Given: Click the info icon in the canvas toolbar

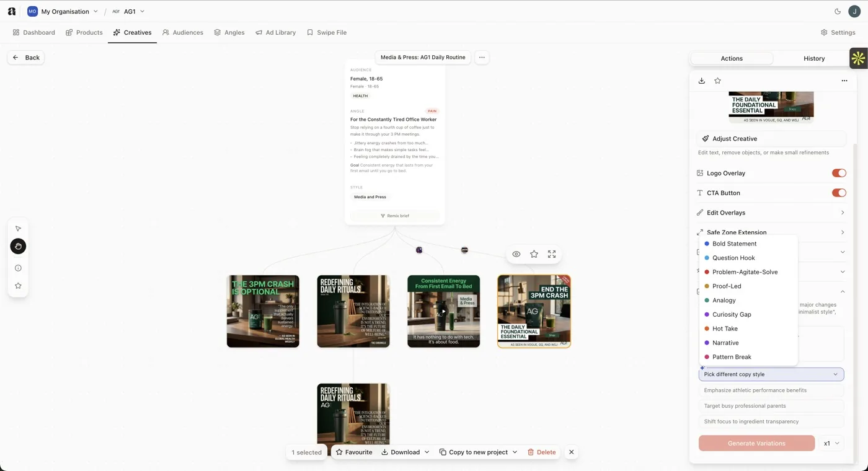Looking at the screenshot, I should coord(18,268).
